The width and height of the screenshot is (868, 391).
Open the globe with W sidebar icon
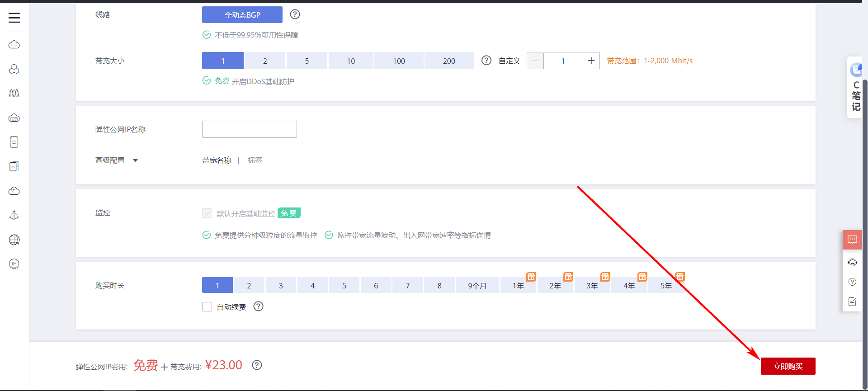click(14, 240)
